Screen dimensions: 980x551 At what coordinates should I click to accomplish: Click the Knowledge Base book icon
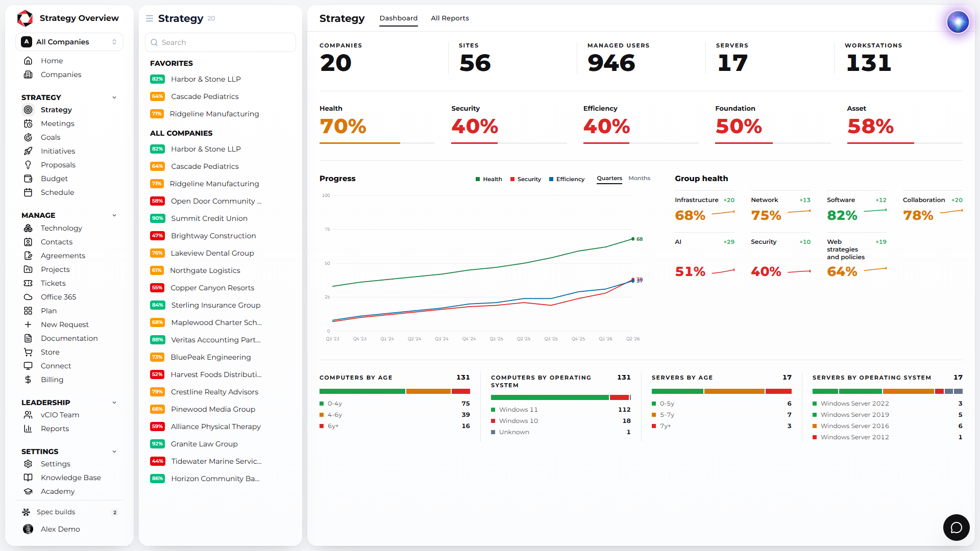tap(28, 478)
